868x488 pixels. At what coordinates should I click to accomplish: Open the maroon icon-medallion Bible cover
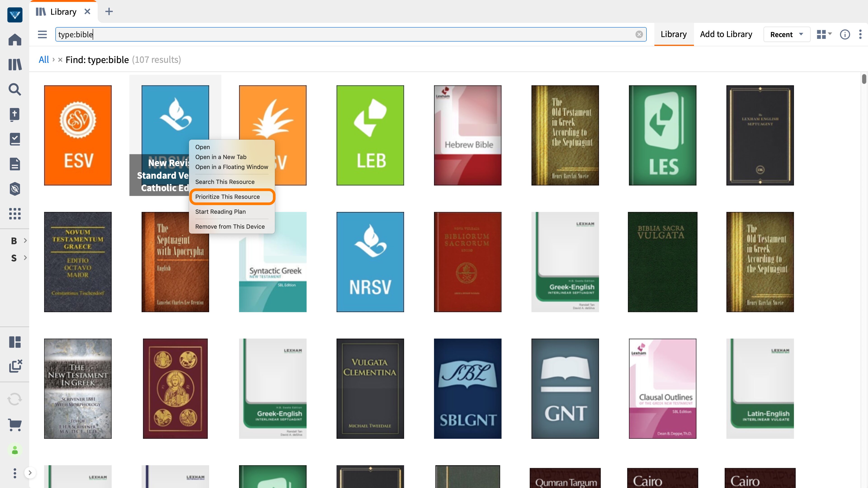click(x=175, y=389)
